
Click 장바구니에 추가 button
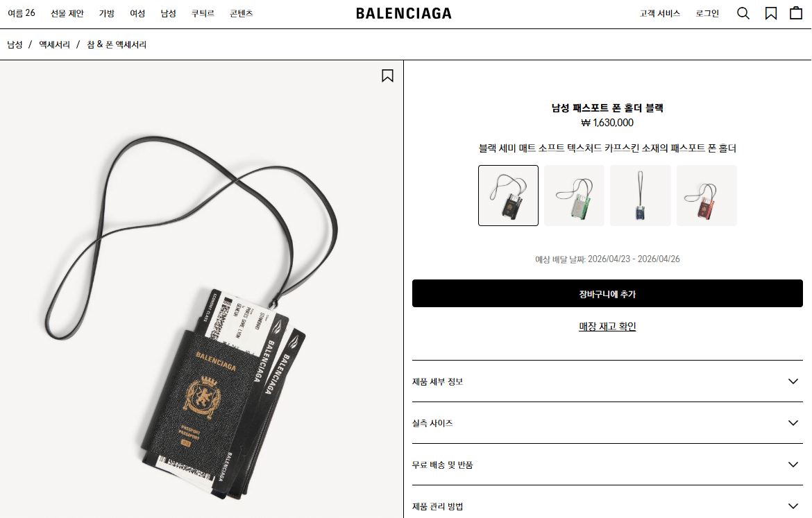tap(607, 293)
